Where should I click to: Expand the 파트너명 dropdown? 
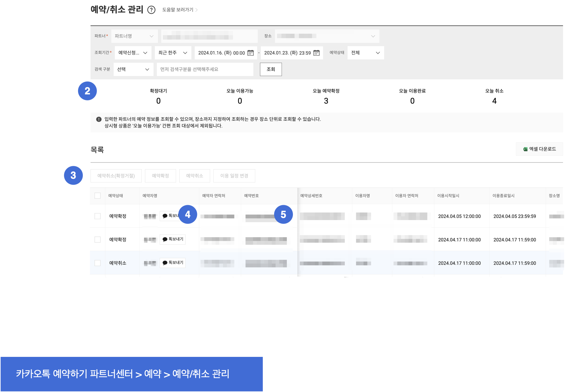pos(134,36)
